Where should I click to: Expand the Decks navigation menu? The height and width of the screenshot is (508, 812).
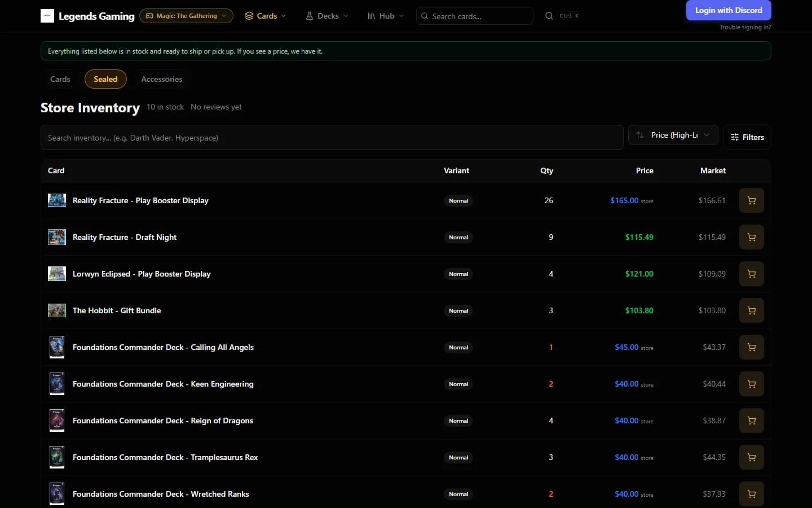327,16
